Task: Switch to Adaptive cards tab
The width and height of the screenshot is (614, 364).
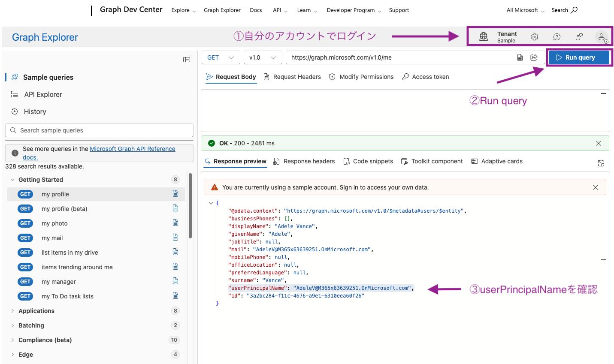Action: [x=497, y=161]
